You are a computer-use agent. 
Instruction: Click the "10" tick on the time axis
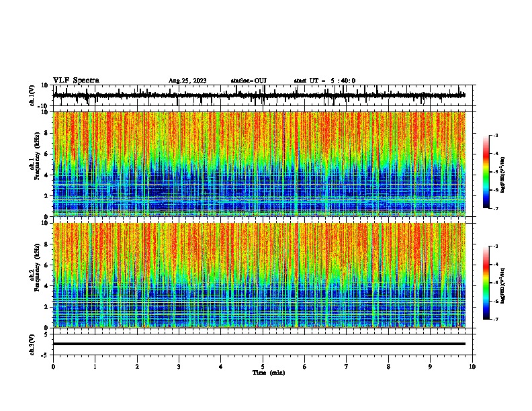click(x=472, y=367)
